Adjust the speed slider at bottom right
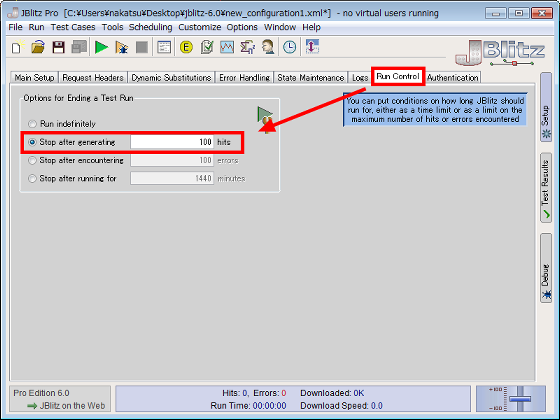 520,399
